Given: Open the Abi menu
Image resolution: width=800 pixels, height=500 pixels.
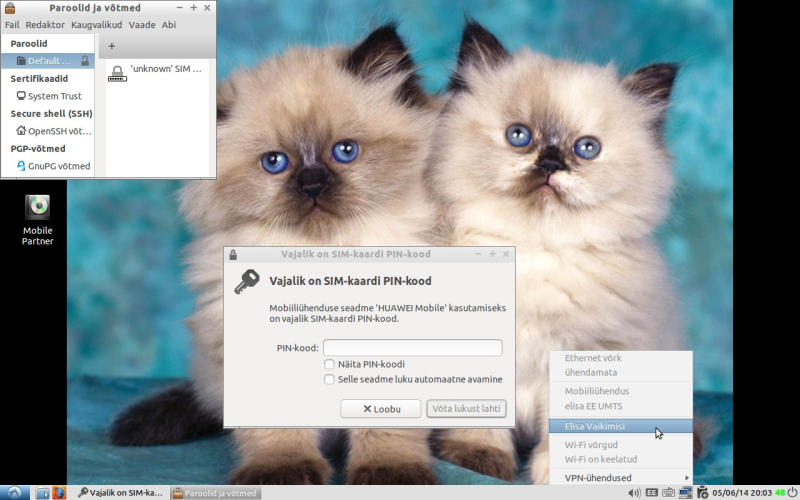Looking at the screenshot, I should click(x=169, y=24).
